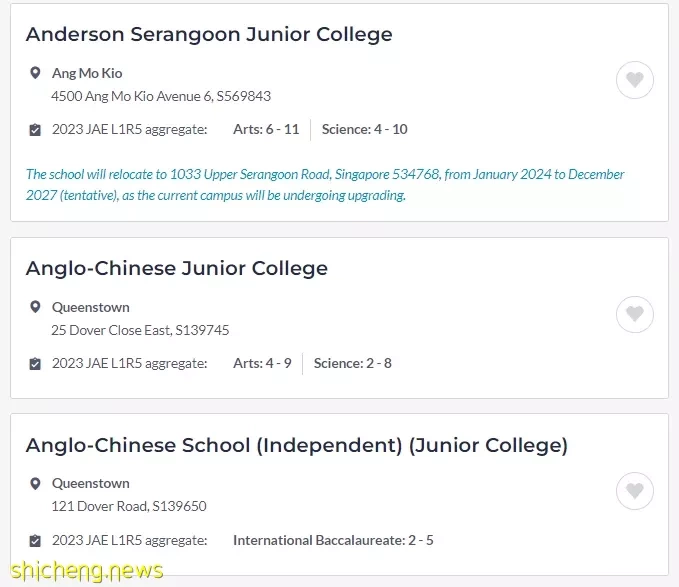Click location pin beside Ang Mo Kio
The height and width of the screenshot is (587, 679).
(x=35, y=73)
